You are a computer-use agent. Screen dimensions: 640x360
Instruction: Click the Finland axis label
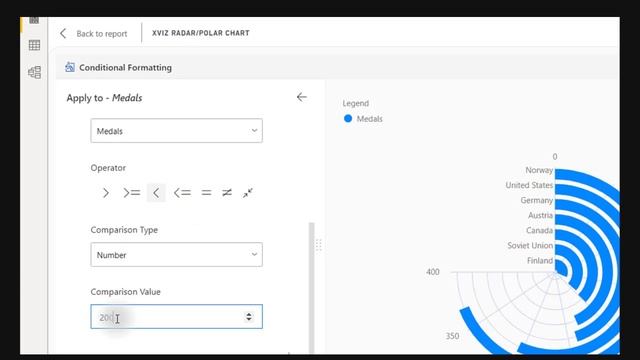pos(540,261)
